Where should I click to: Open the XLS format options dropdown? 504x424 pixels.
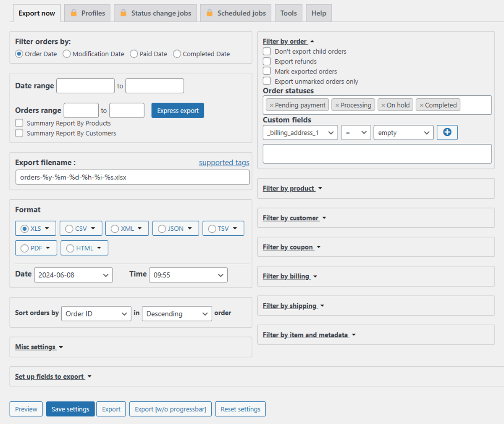[x=47, y=228]
